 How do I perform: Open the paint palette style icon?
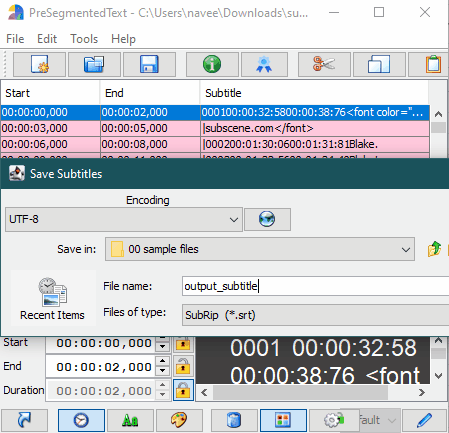(179, 420)
